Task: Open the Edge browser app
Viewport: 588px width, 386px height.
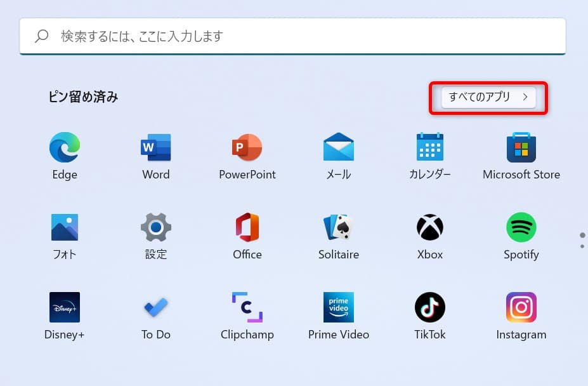Action: click(x=65, y=148)
